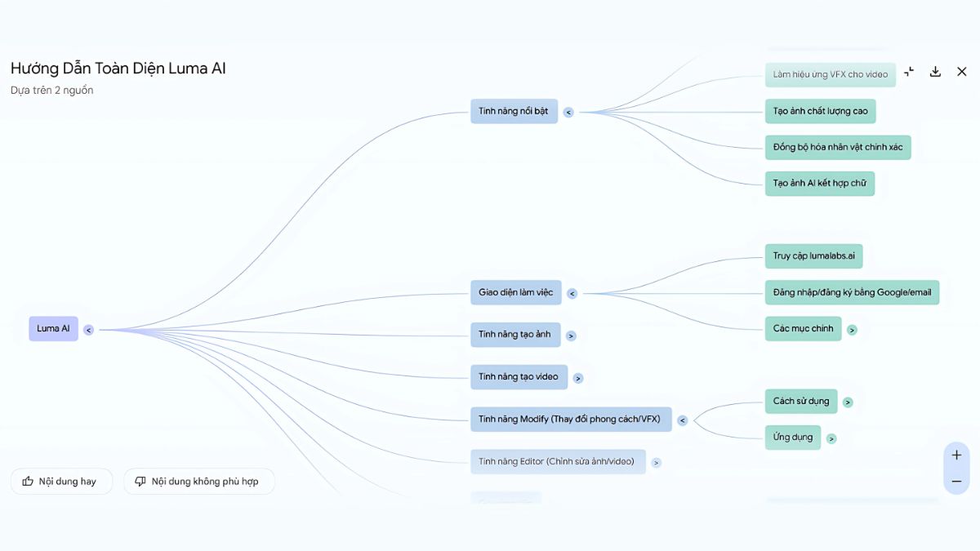Image resolution: width=980 pixels, height=551 pixels.
Task: Expand the Ứng dụng node
Action: pos(831,438)
